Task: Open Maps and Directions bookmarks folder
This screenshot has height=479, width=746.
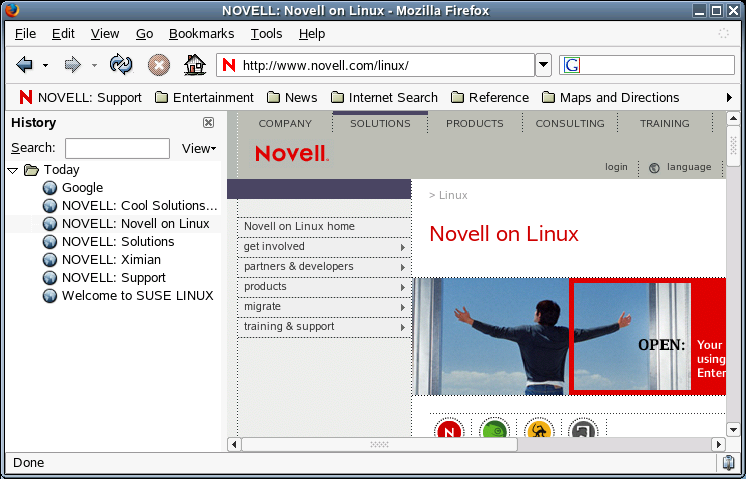Action: click(611, 98)
